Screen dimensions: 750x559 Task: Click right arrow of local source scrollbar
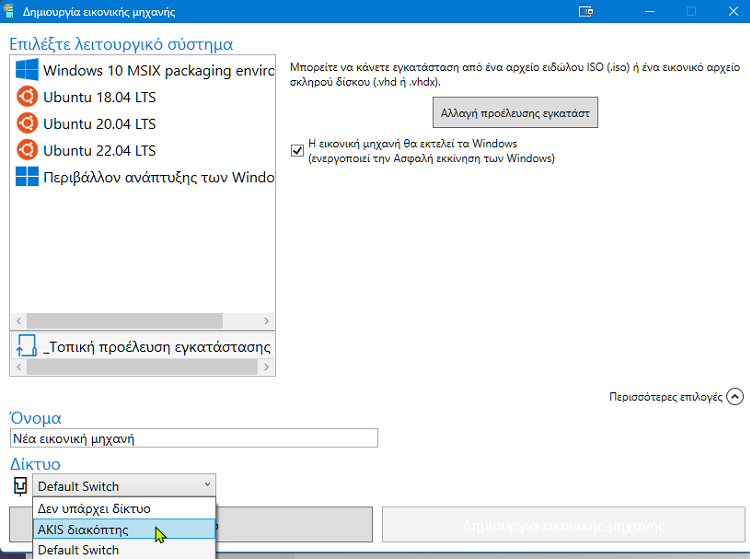pyautogui.click(x=266, y=367)
